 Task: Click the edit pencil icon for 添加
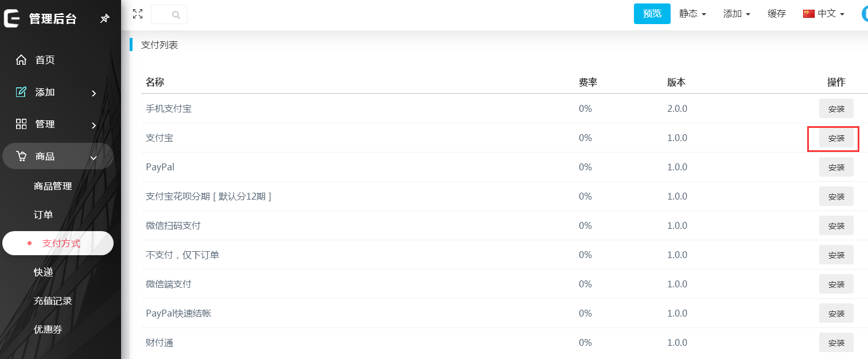point(21,92)
